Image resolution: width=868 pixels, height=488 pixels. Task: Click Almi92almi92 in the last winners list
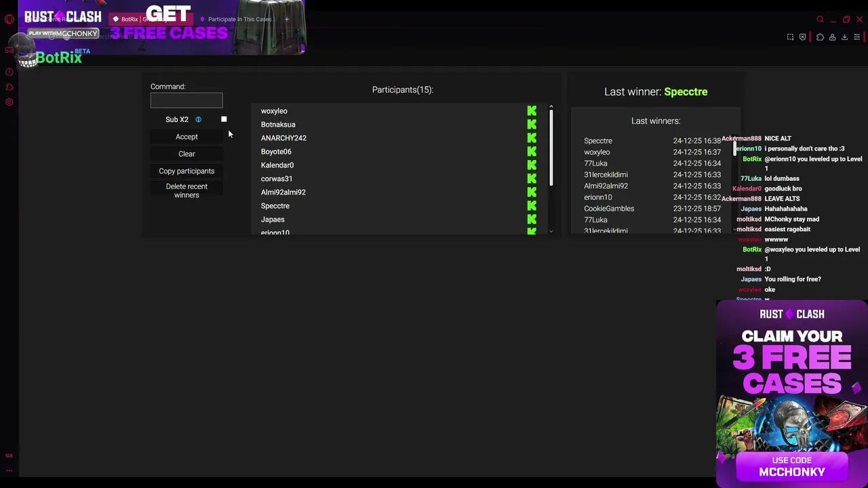pos(606,186)
